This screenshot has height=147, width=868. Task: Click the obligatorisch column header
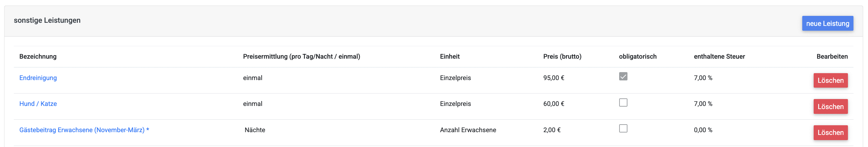[x=638, y=57]
